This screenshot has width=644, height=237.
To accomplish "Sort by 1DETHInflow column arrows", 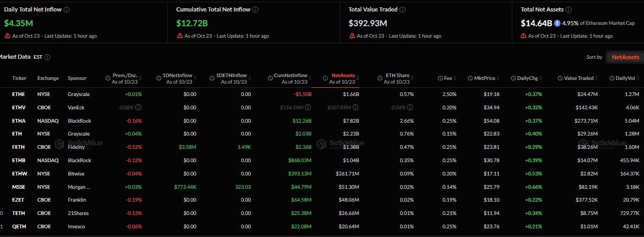I will [x=250, y=79].
